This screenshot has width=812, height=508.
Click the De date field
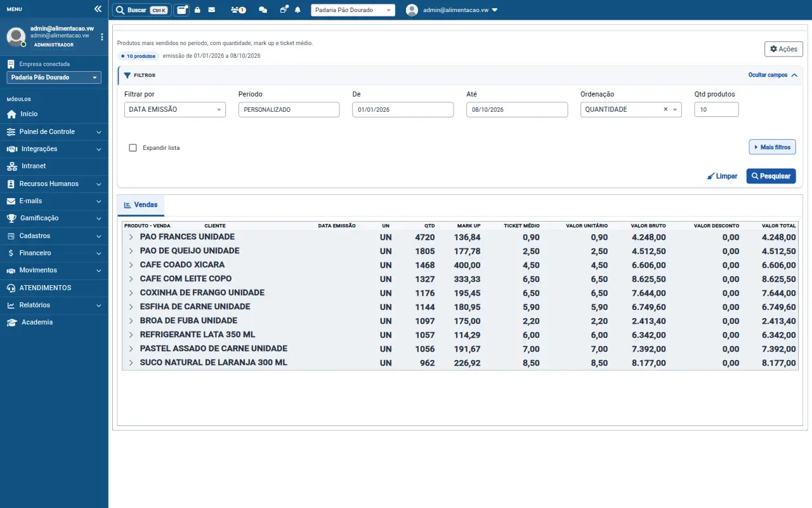point(403,109)
